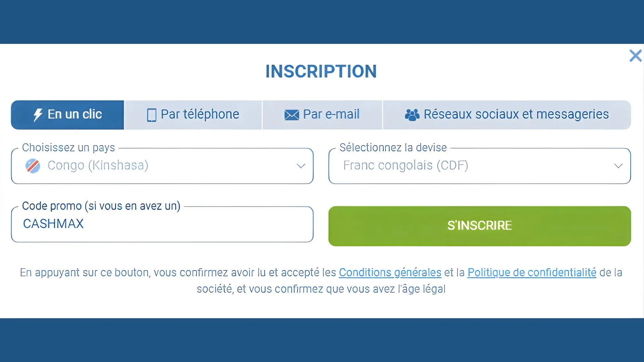Click the CASHMAX promo code field
The image size is (644, 362).
pyautogui.click(x=162, y=224)
